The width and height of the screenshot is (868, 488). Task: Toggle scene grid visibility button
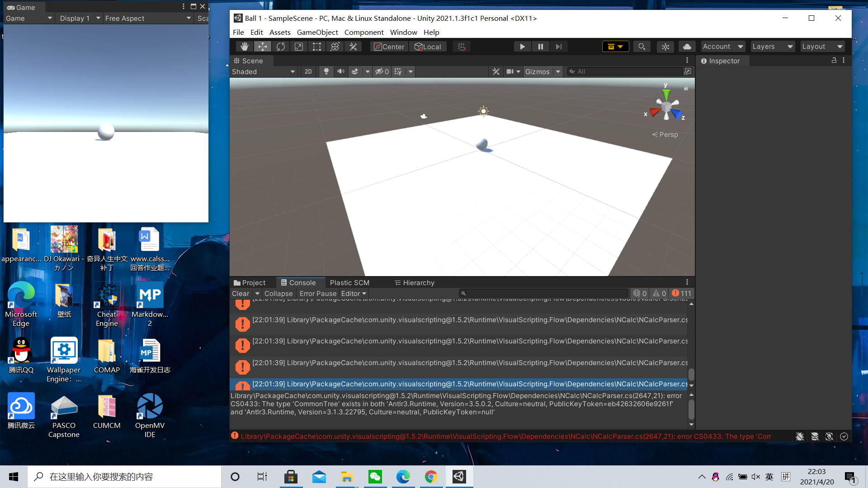point(398,71)
